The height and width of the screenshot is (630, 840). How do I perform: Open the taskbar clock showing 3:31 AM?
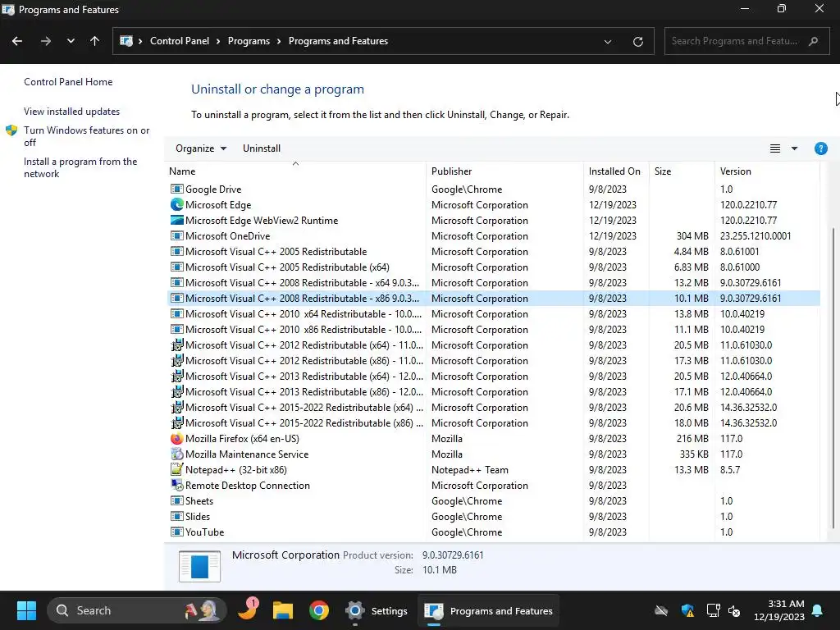tap(779, 610)
